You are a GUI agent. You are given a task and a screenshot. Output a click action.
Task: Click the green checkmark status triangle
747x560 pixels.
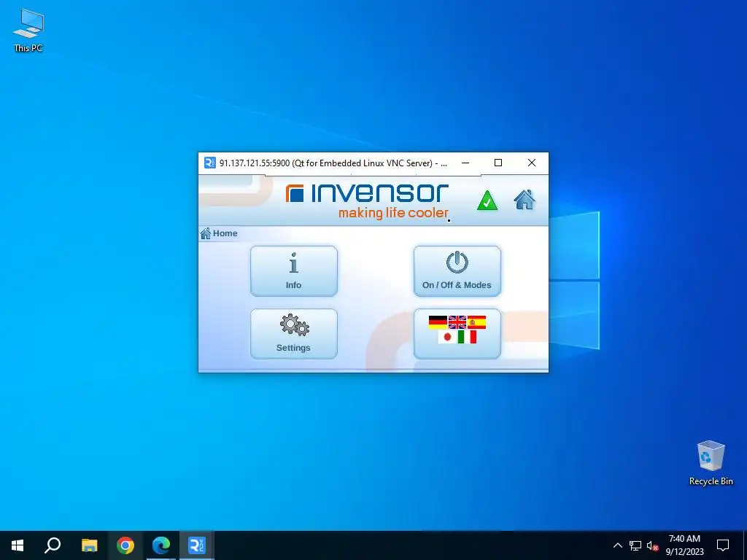tap(487, 201)
